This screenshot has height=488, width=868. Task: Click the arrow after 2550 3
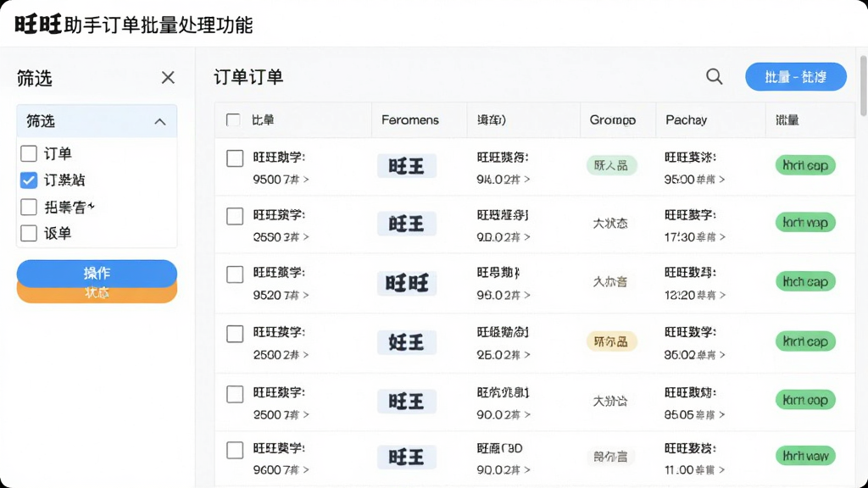(306, 237)
